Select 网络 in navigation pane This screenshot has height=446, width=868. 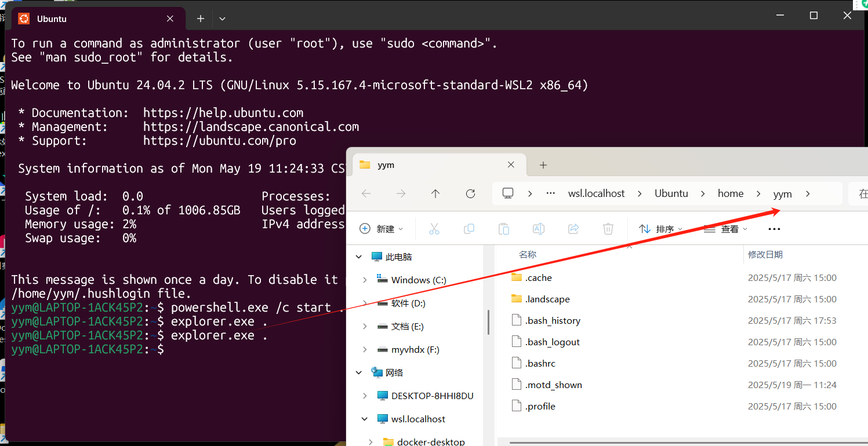click(394, 372)
